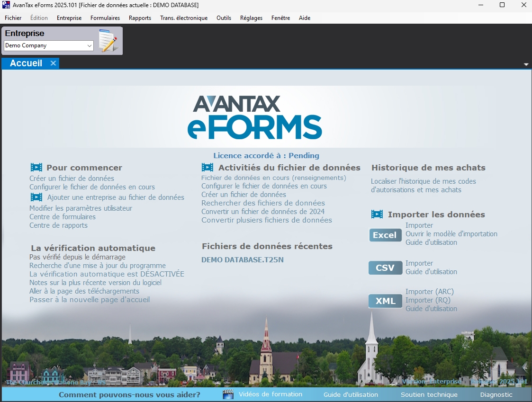The image size is (532, 402).
Task: Play video icon beside Ajouter une entreprise
Action: pyautogui.click(x=36, y=197)
